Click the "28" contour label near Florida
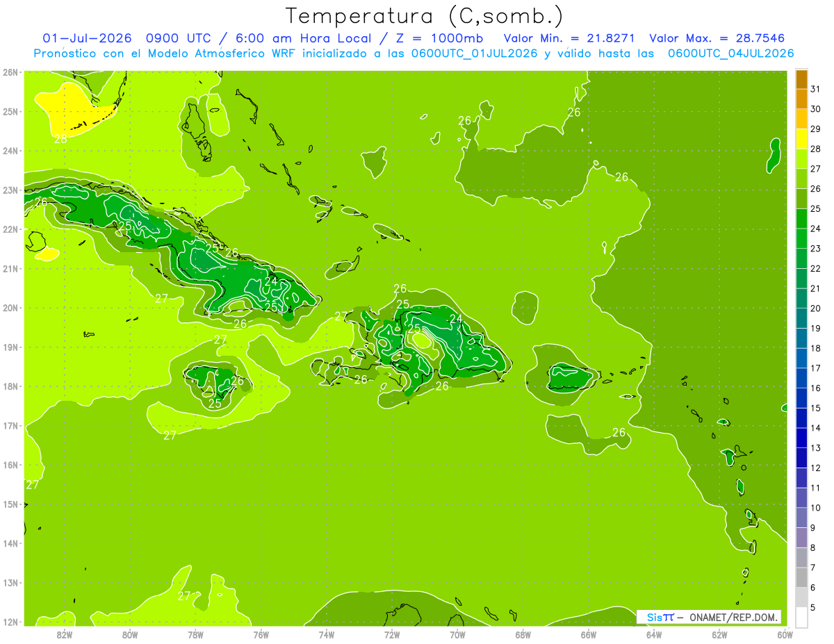The width and height of the screenshot is (834, 644). tap(61, 138)
